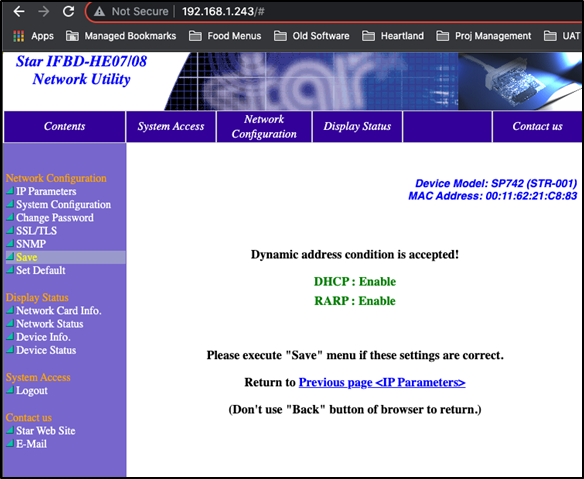Click Logout in sidebar

pos(32,391)
